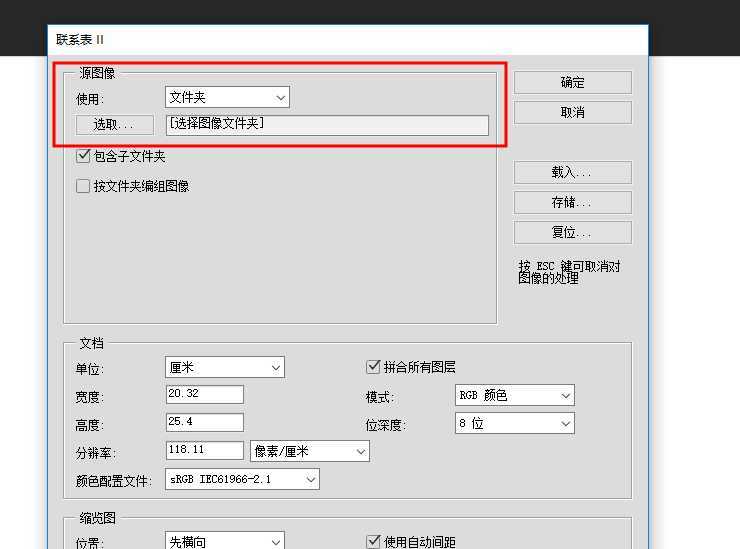Image resolution: width=740 pixels, height=549 pixels.
Task: Click the 高度 field showing 25.4
Action: (204, 422)
